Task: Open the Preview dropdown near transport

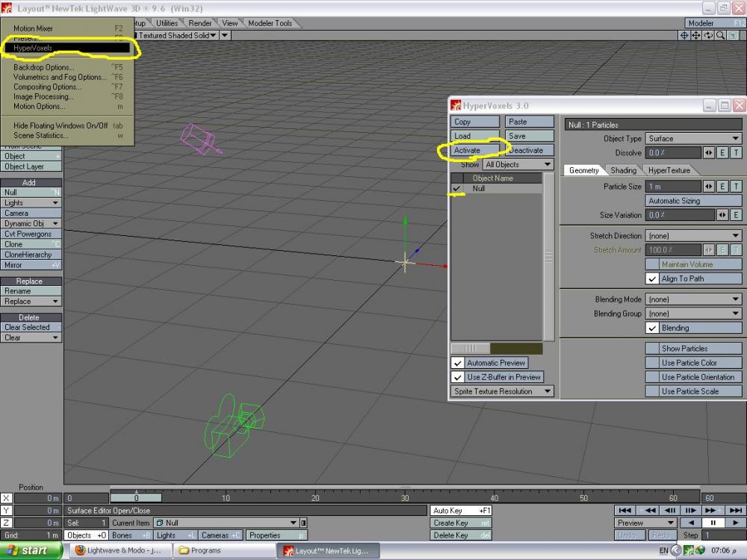Action: (645, 523)
